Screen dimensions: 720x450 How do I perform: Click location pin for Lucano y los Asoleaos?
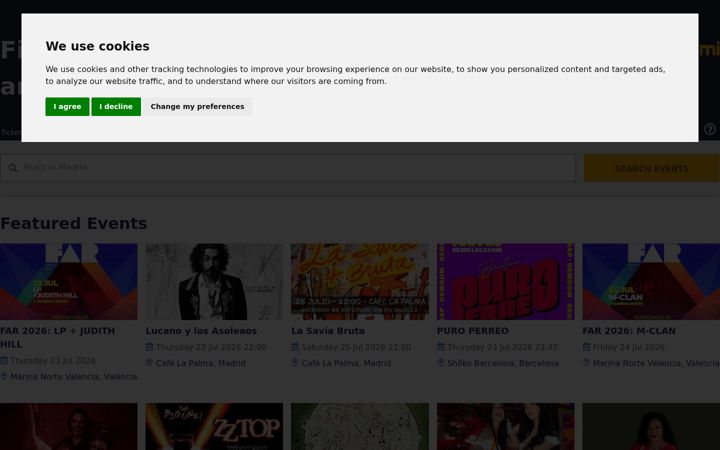tap(149, 363)
